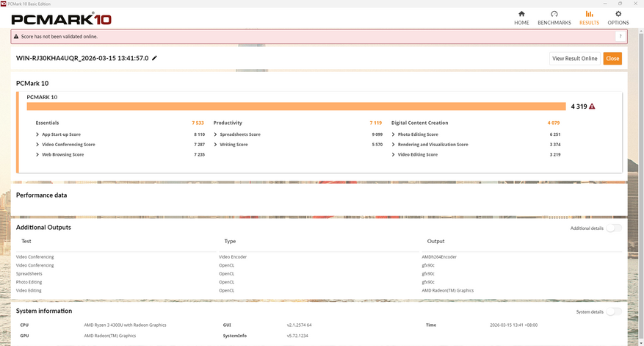Click the PCMark 10 logo
The image size is (644, 346).
[61, 19]
